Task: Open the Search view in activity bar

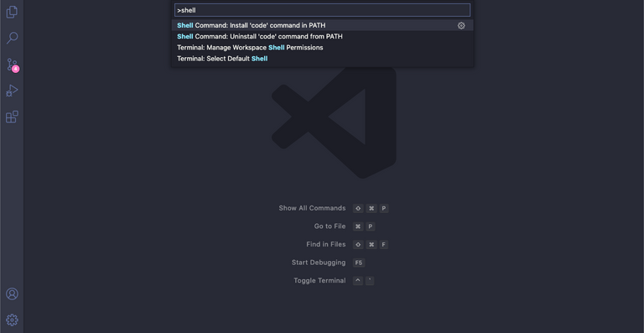Action: 12,38
